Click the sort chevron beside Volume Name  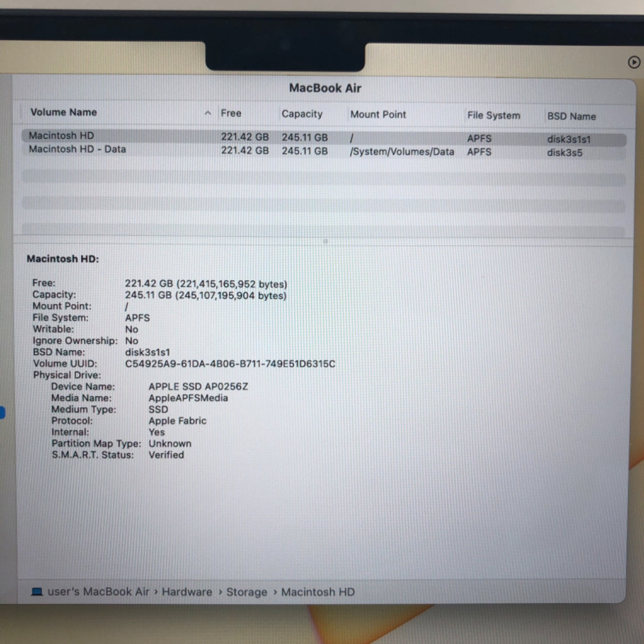click(x=208, y=113)
